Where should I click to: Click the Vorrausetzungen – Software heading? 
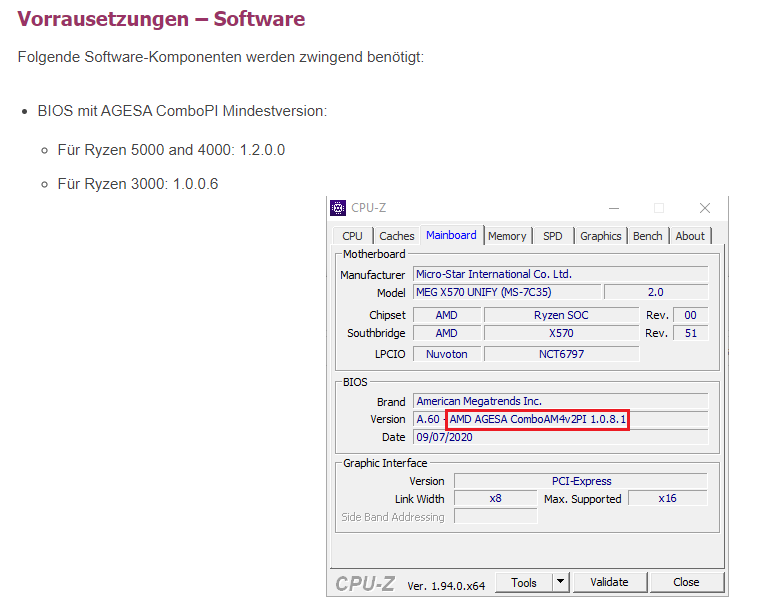click(x=161, y=19)
